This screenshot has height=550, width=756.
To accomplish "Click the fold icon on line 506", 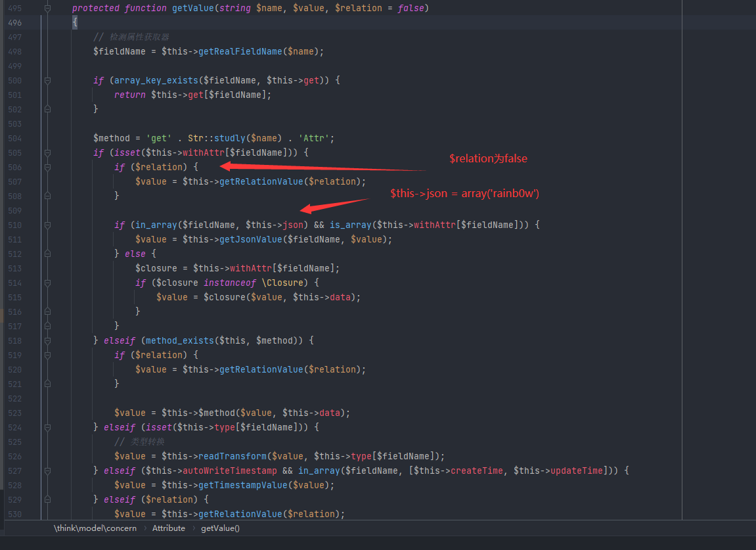I will tap(47, 167).
